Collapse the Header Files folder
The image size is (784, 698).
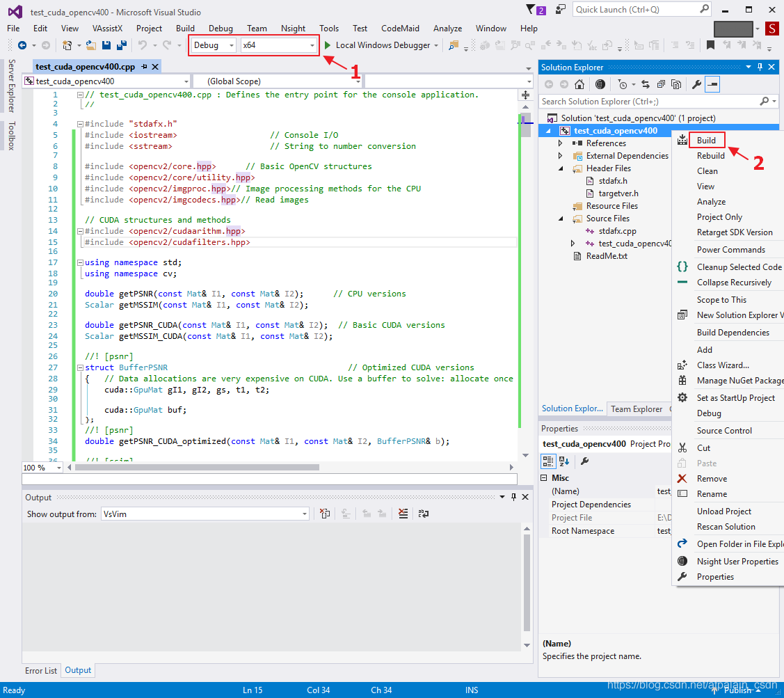(561, 168)
